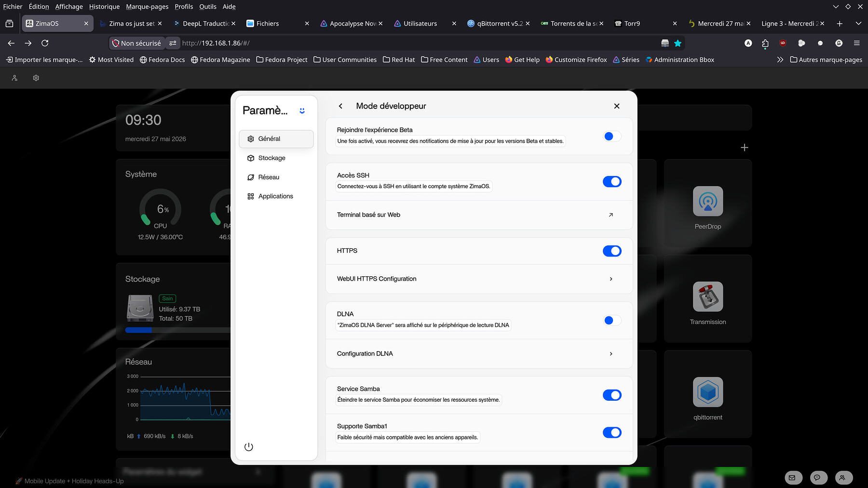Open the Red Hat bookmarks folder
868x488 pixels.
(399, 60)
